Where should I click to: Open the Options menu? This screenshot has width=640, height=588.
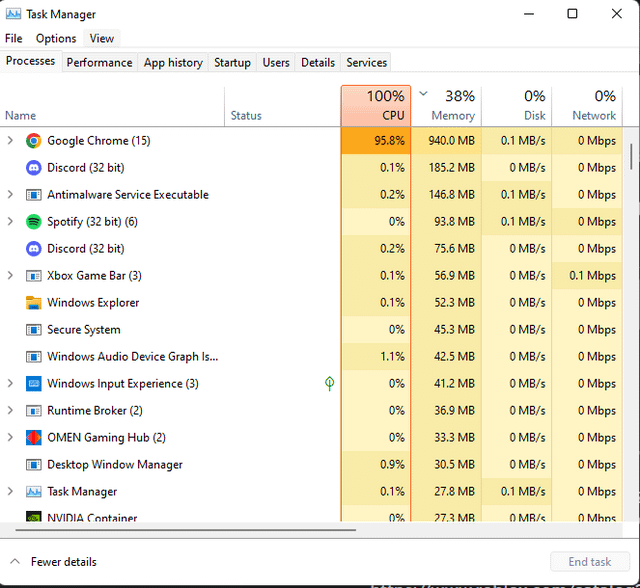coord(56,38)
